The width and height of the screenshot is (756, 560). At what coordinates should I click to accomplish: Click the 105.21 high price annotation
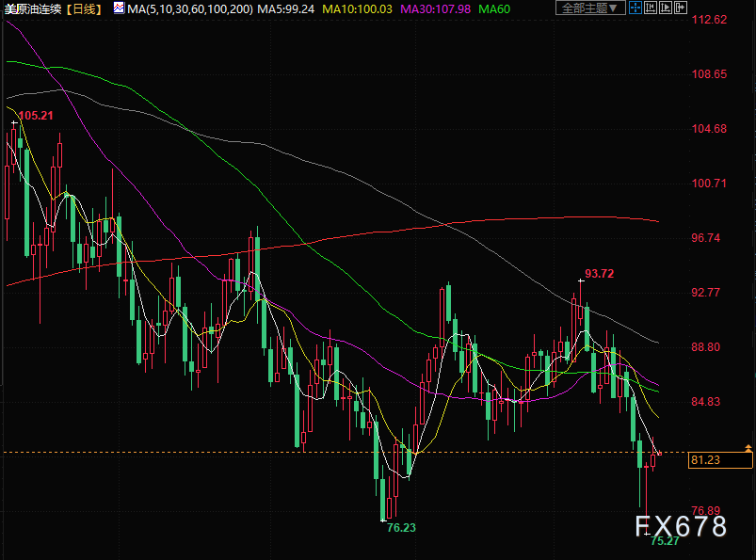coord(36,116)
